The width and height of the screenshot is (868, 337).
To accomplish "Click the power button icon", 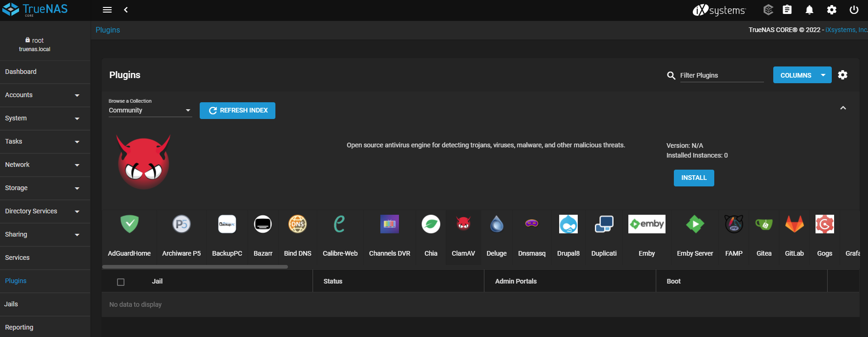I will (854, 10).
